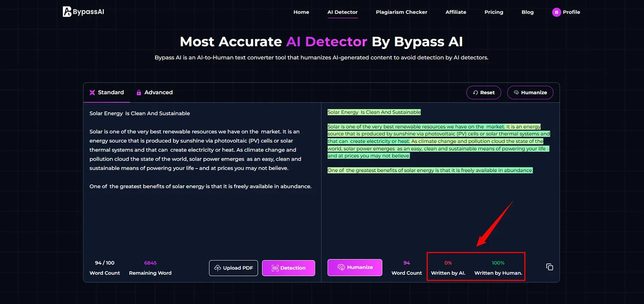Open the Affiliate page

pos(456,12)
